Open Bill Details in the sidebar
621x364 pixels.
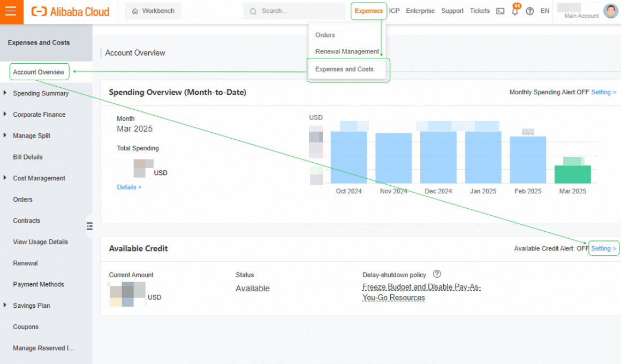[28, 157]
